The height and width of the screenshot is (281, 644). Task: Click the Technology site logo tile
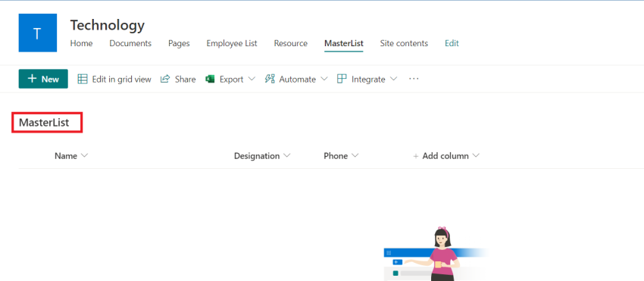(x=37, y=33)
